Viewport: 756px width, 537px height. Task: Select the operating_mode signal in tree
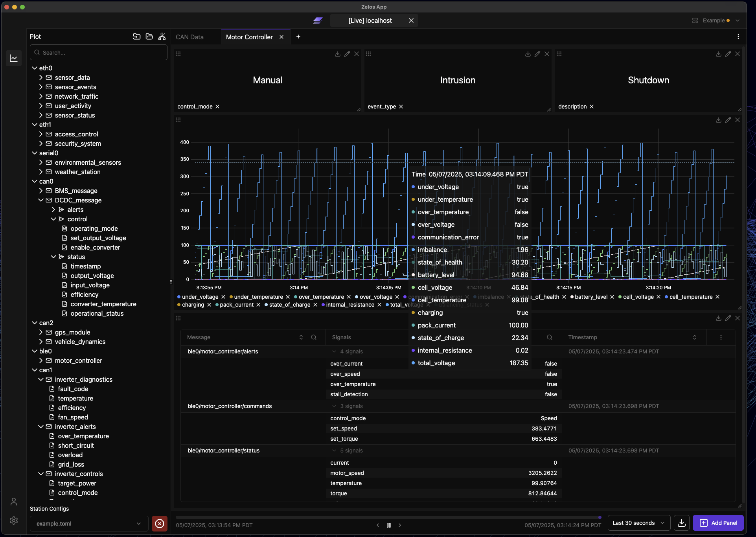click(x=94, y=228)
